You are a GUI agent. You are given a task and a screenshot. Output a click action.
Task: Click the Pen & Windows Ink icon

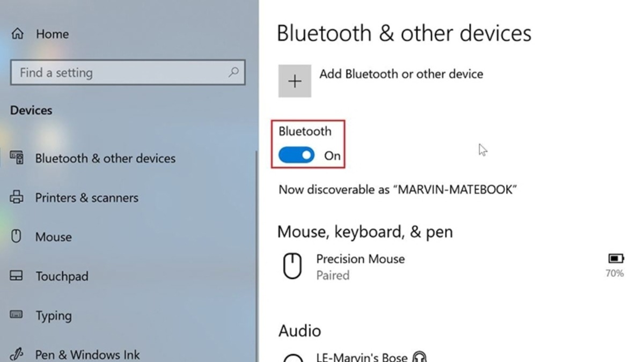tap(17, 354)
